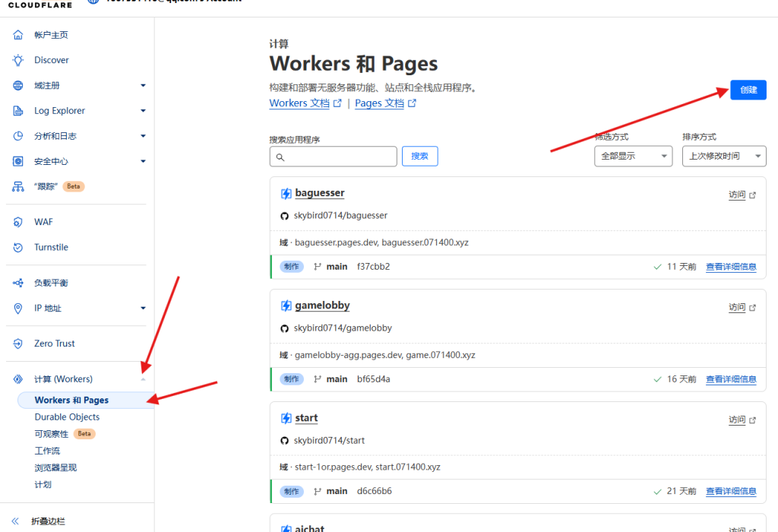This screenshot has height=532, width=778.
Task: Click GitHub icon beside skybird0714/start
Action: pyautogui.click(x=284, y=441)
